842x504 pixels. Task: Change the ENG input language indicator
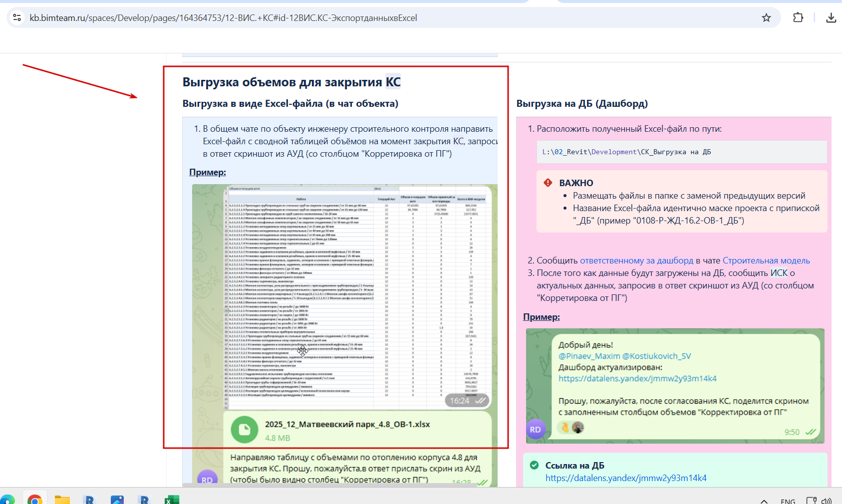pos(788,501)
